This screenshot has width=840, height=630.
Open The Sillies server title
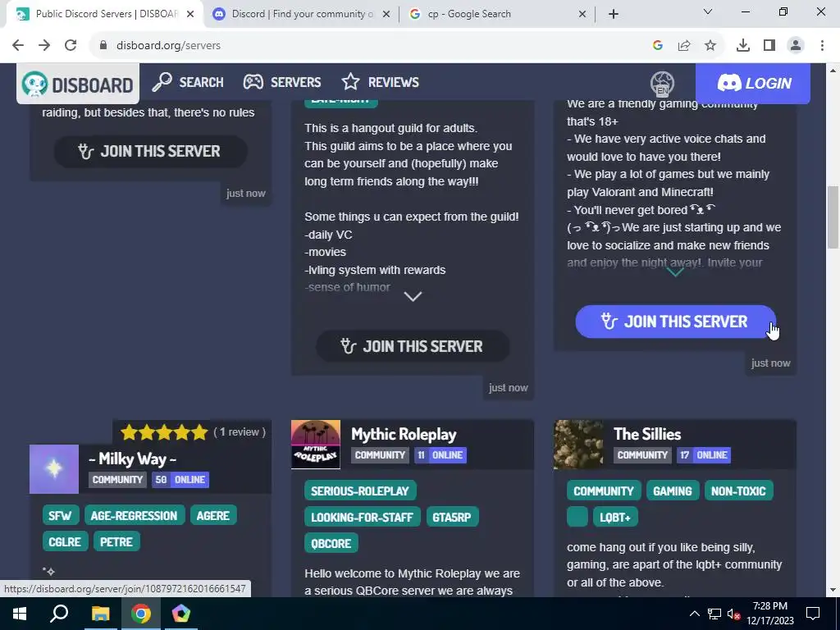647,434
